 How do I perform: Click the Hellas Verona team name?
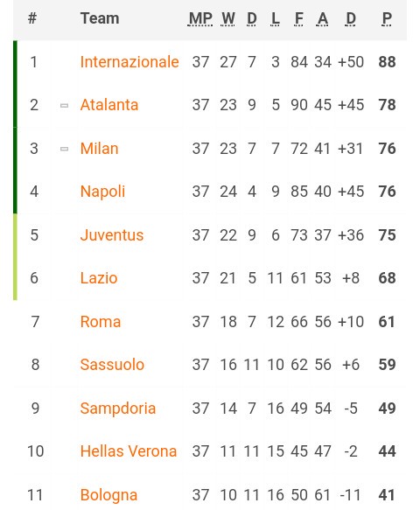point(129,451)
